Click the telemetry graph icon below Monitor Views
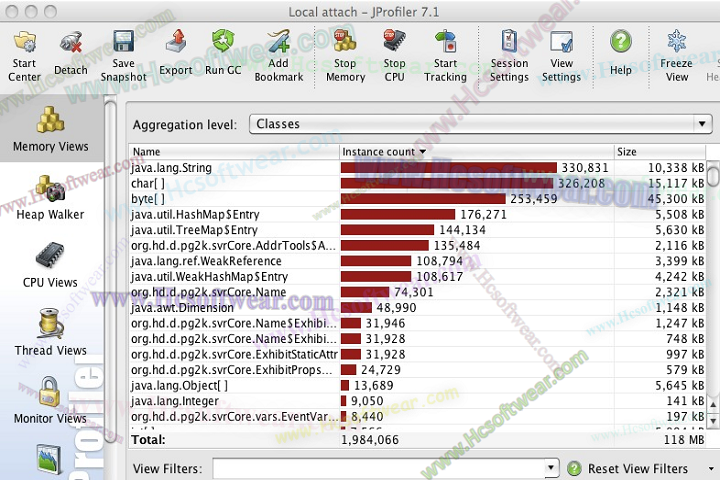Image resolution: width=720 pixels, height=480 pixels. point(49,459)
